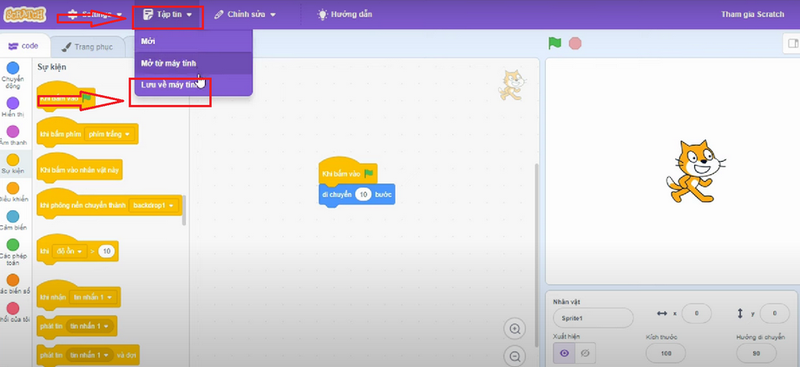Screen dimensions: 800x367
Task: Switch to the Trang phục tab
Action: coord(87,47)
